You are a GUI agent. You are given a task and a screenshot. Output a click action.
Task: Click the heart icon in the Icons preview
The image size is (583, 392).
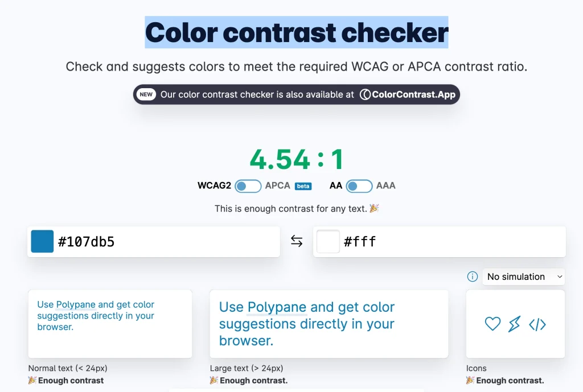pos(492,324)
